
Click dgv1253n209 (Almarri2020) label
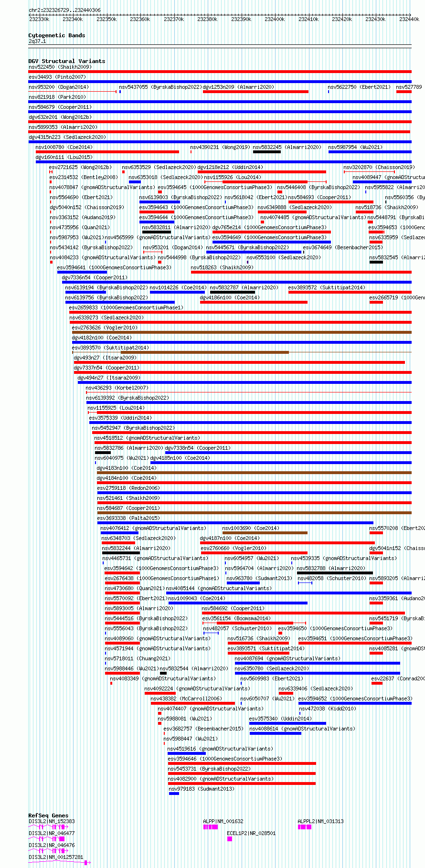(x=239, y=87)
